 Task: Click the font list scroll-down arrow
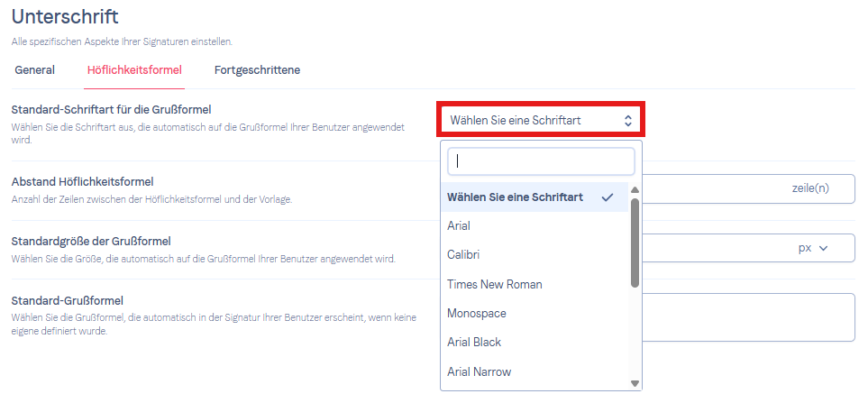pyautogui.click(x=635, y=384)
